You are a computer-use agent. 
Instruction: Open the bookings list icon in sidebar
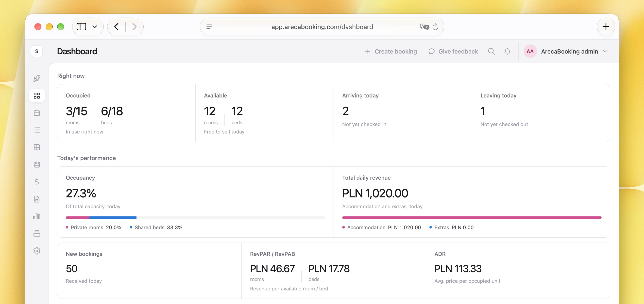(37, 130)
